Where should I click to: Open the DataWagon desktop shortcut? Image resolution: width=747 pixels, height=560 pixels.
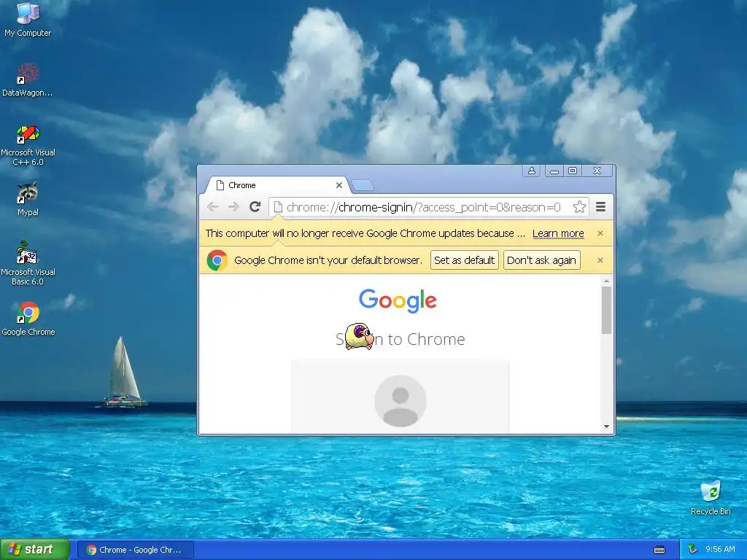[x=28, y=79]
